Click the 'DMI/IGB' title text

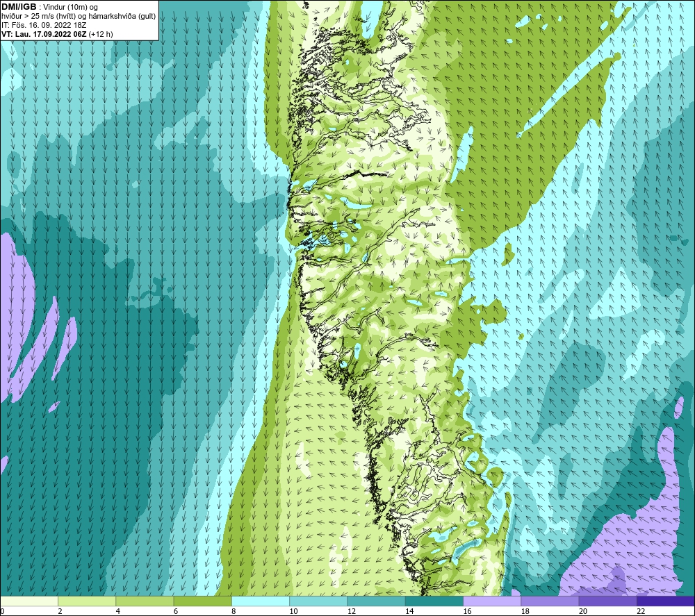coord(19,7)
